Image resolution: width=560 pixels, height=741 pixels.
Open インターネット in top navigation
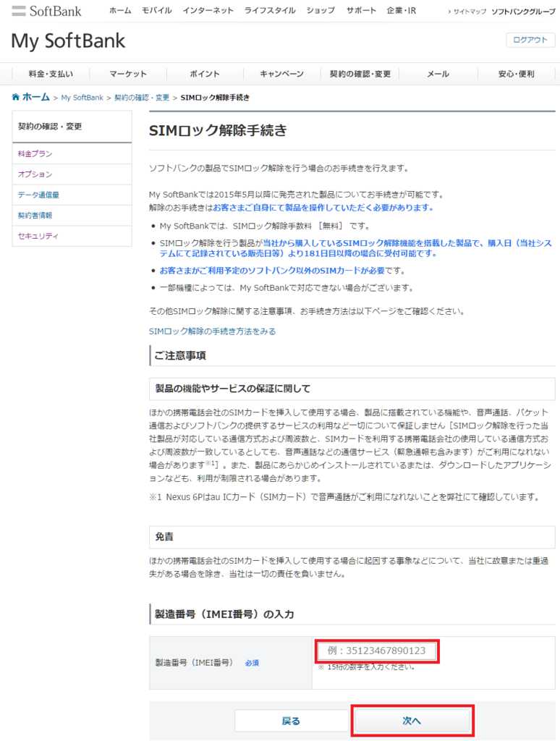pos(208,10)
